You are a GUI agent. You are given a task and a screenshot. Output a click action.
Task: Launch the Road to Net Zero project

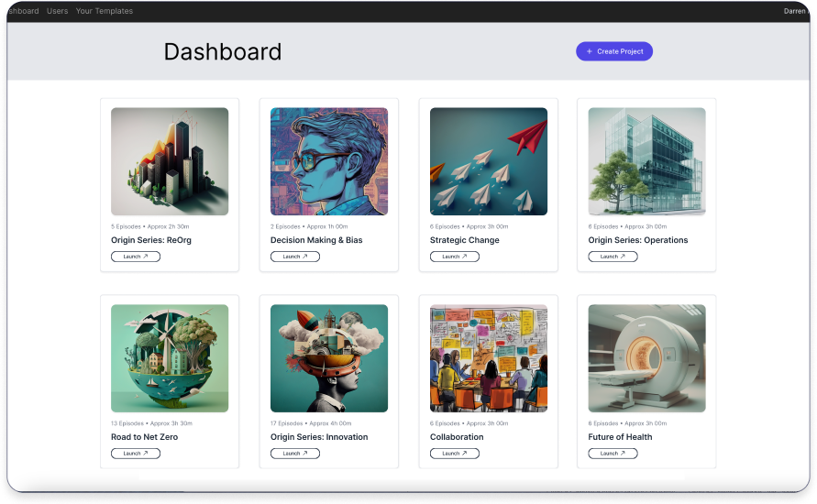coord(136,453)
